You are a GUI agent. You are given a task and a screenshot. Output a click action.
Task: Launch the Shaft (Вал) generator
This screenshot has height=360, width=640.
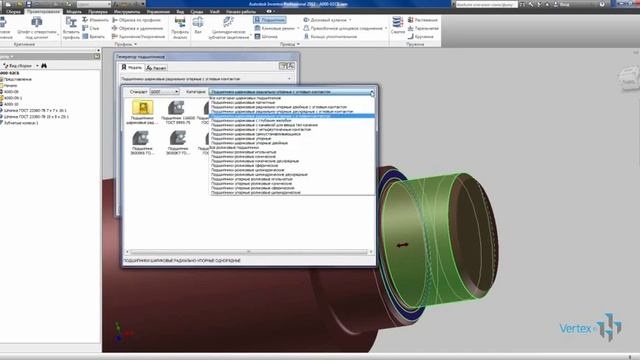pyautogui.click(x=198, y=25)
